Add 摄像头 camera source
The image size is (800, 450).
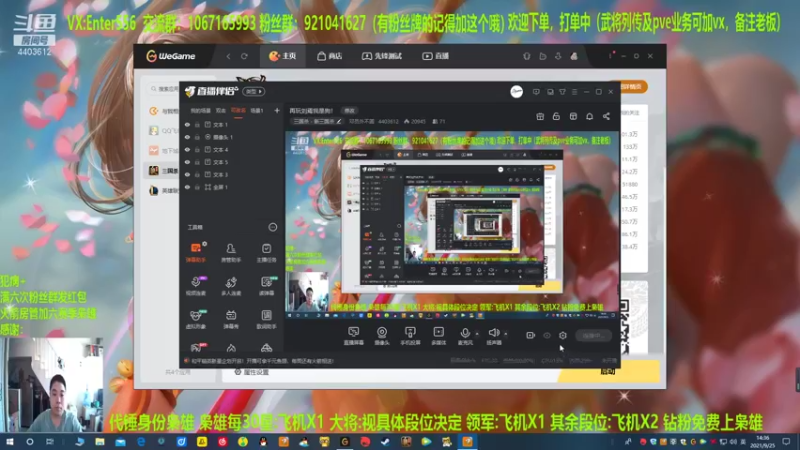coord(382,336)
